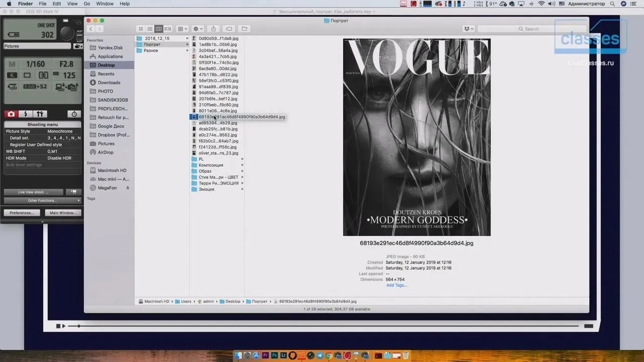Expand the 2018_12_15 folder
The image size is (644, 362).
pyautogui.click(x=188, y=38)
